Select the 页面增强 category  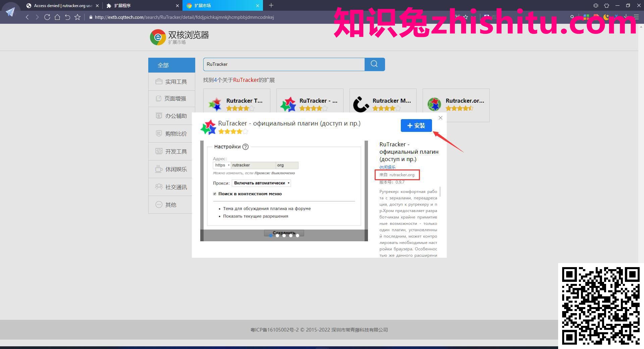[x=171, y=99]
